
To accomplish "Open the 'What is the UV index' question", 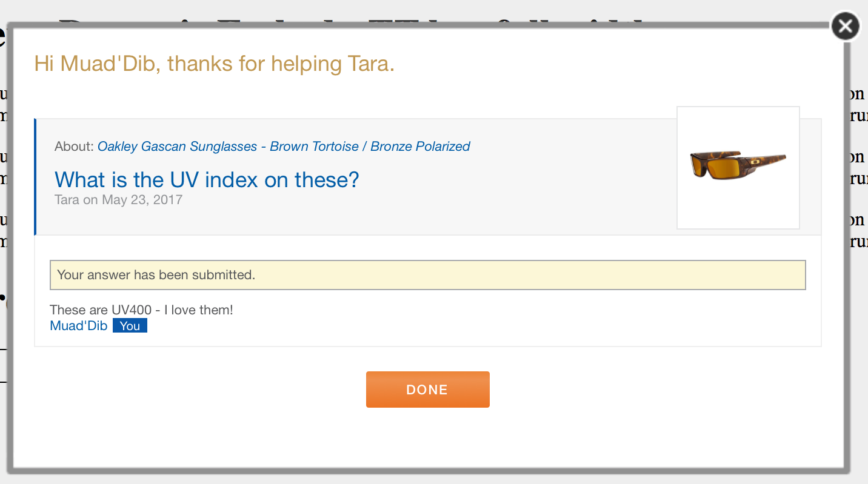I will pyautogui.click(x=207, y=180).
